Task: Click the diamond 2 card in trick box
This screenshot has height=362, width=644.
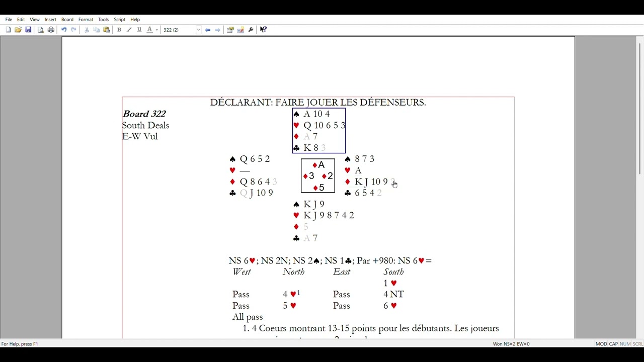Action: click(x=327, y=176)
